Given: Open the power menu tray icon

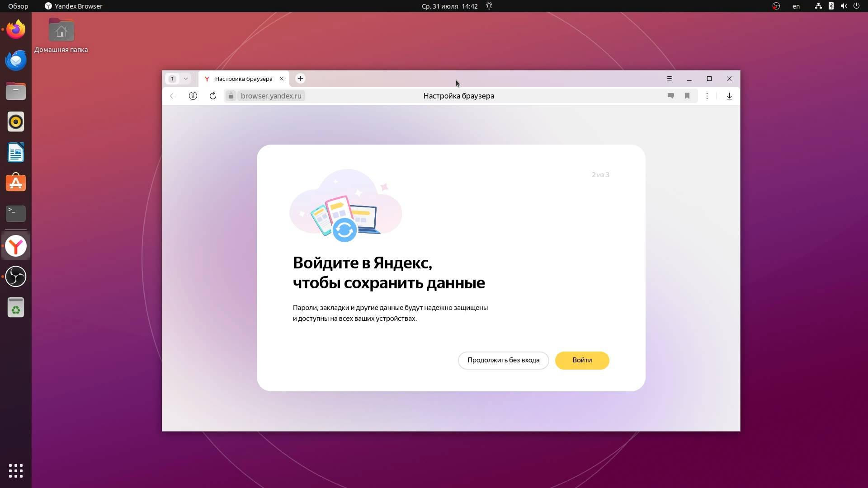Looking at the screenshot, I should pyautogui.click(x=856, y=6).
